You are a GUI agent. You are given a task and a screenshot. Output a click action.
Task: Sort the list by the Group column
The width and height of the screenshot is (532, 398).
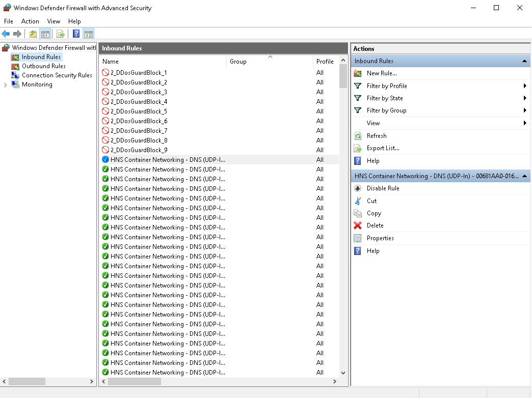click(270, 62)
